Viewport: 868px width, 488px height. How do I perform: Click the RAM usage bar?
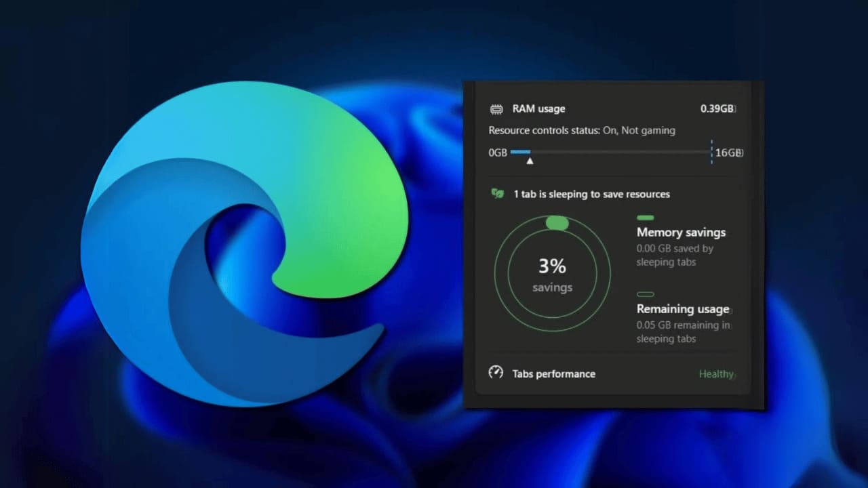[x=610, y=152]
